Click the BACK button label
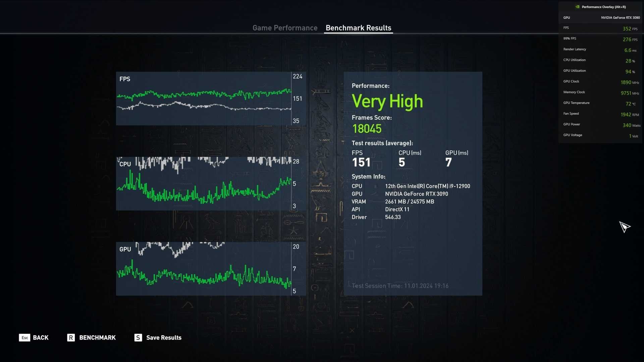 (41, 338)
